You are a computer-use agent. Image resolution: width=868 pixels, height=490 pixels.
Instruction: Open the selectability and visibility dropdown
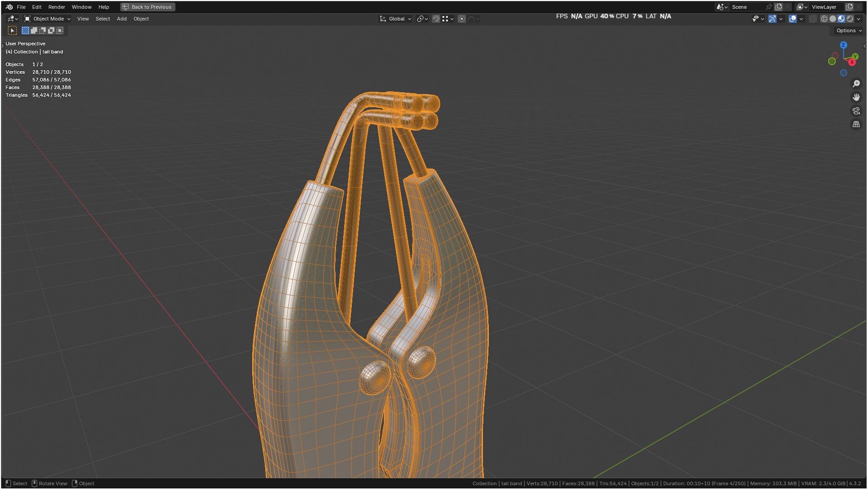758,19
